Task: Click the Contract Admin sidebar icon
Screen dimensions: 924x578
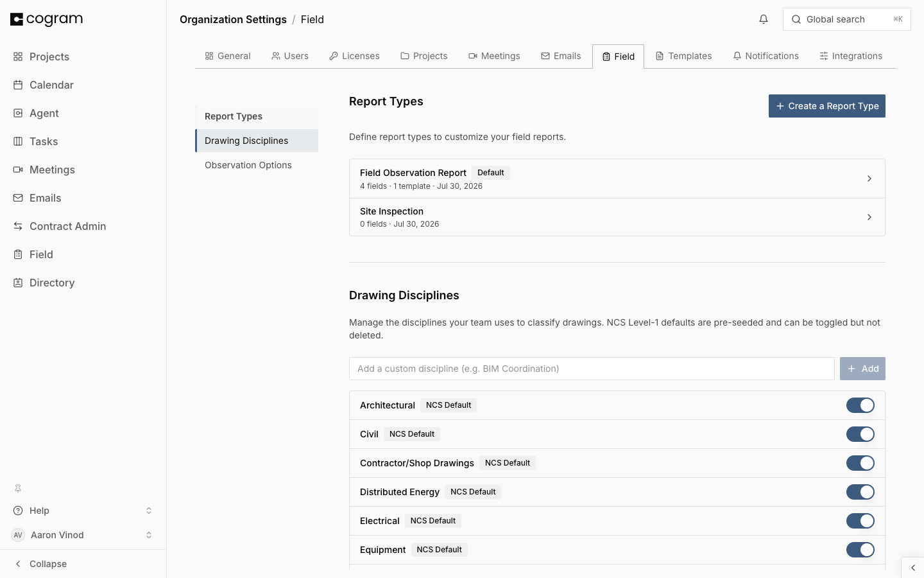Action: point(18,226)
